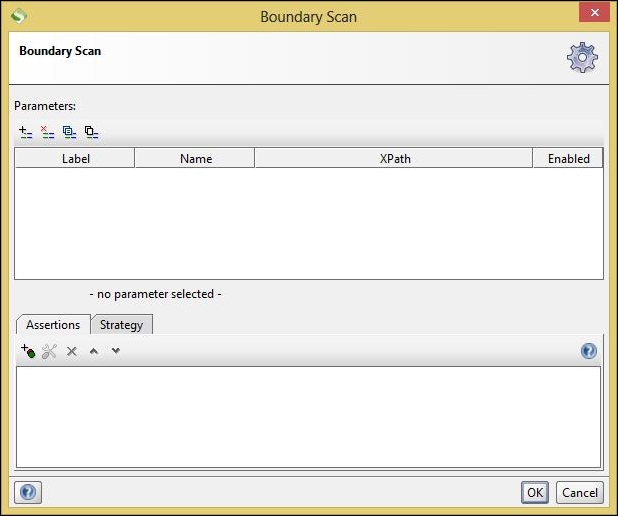Click the gear icon in header

[x=582, y=58]
